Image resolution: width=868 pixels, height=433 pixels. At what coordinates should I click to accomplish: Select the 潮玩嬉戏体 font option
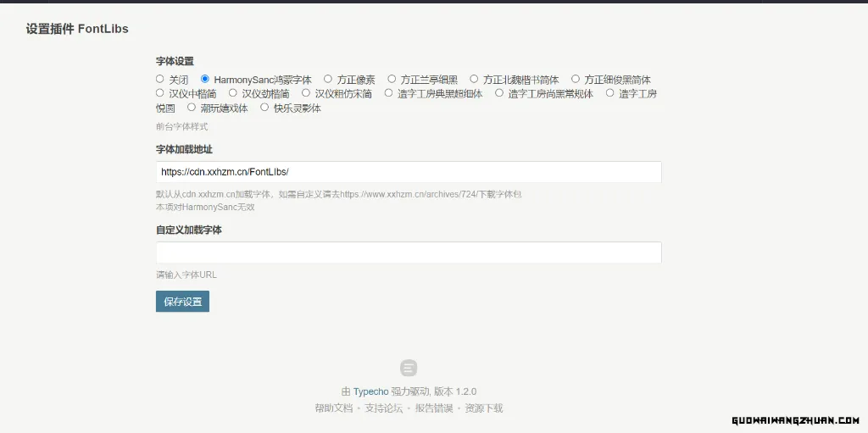(192, 108)
